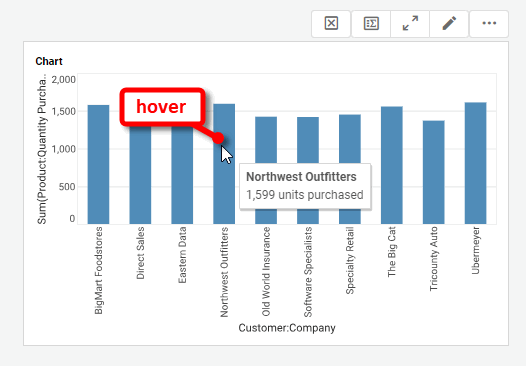
Task: Click the 1,599 units purchased tooltip text
Action: 305,195
